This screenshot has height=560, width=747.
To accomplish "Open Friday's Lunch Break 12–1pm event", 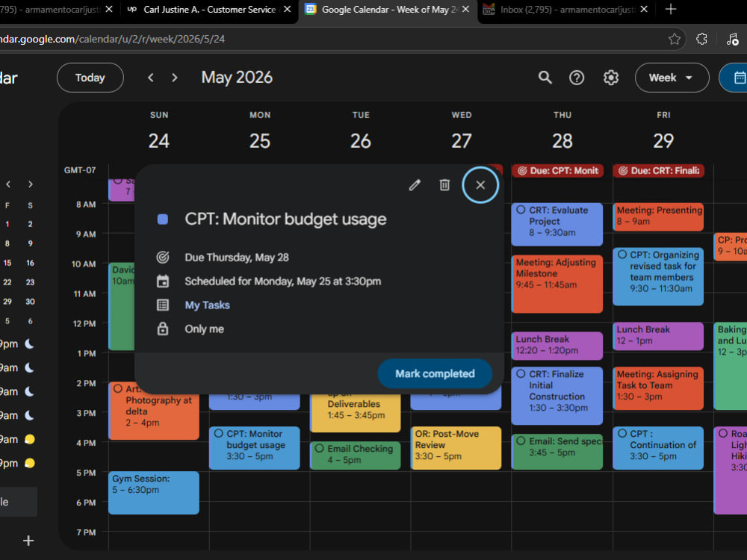I will click(x=658, y=336).
